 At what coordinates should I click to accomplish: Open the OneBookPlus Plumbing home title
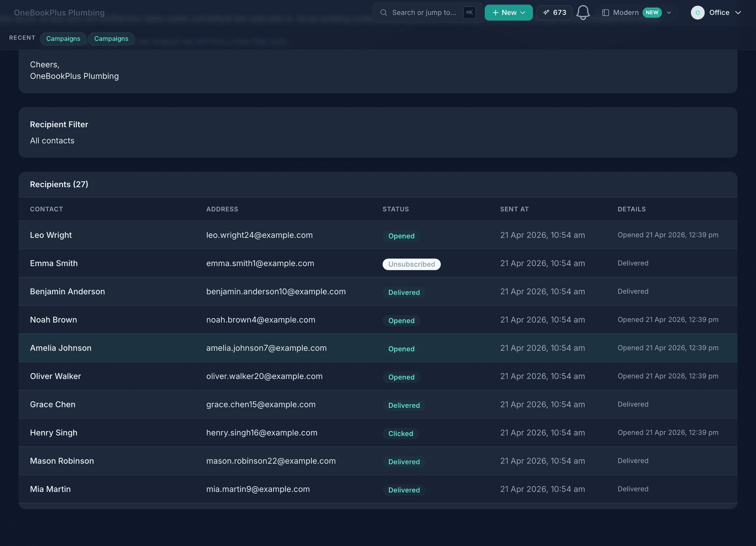coord(59,13)
